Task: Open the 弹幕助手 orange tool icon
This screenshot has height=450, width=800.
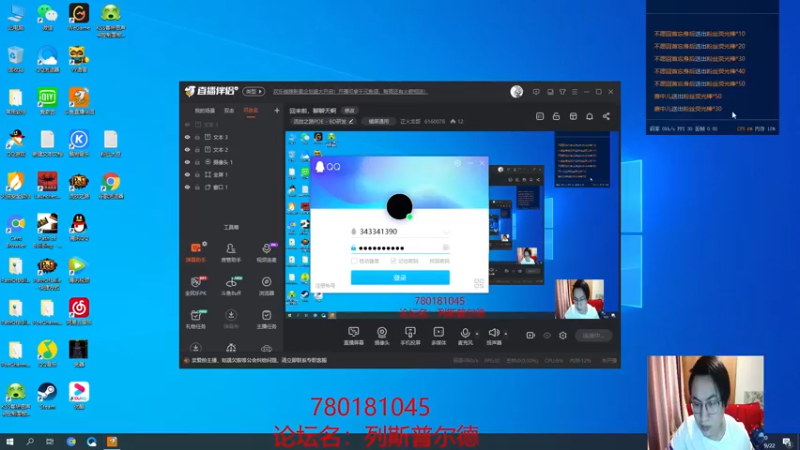Action: pyautogui.click(x=196, y=252)
